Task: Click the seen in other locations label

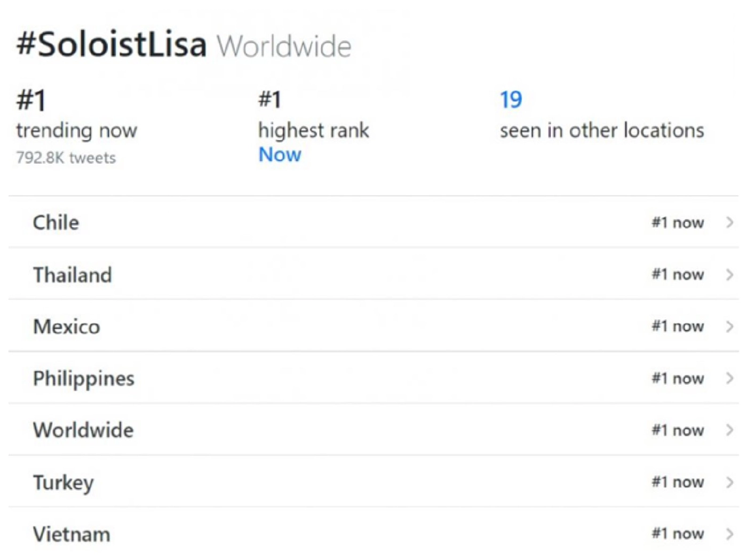Action: (x=602, y=130)
